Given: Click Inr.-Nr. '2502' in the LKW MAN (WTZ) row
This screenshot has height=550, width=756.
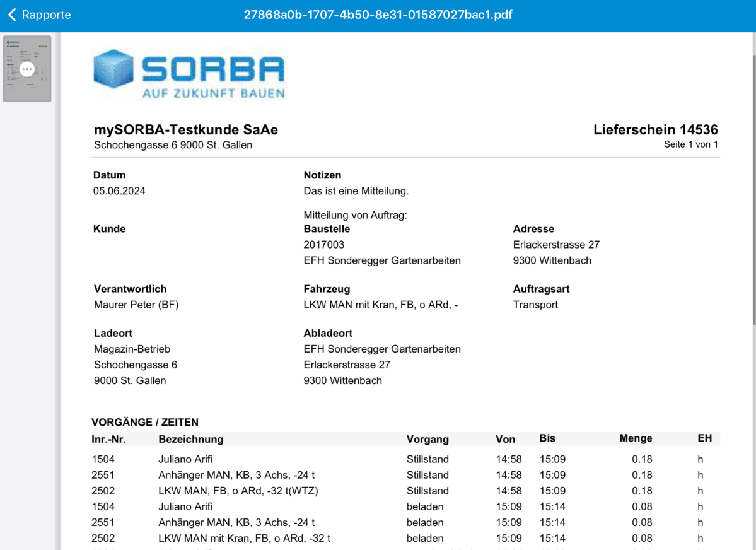Looking at the screenshot, I should click(x=103, y=491).
